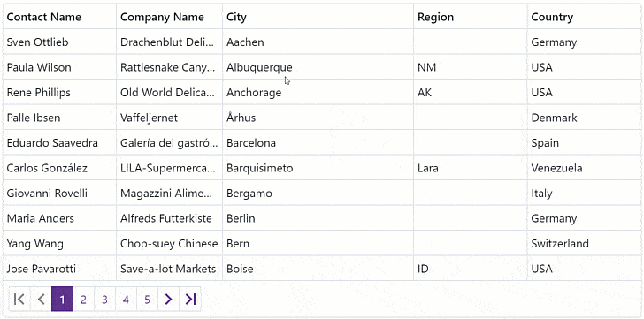Select the Paula Wilson cell
Viewport: 644px width, 319px height.
pos(59,67)
